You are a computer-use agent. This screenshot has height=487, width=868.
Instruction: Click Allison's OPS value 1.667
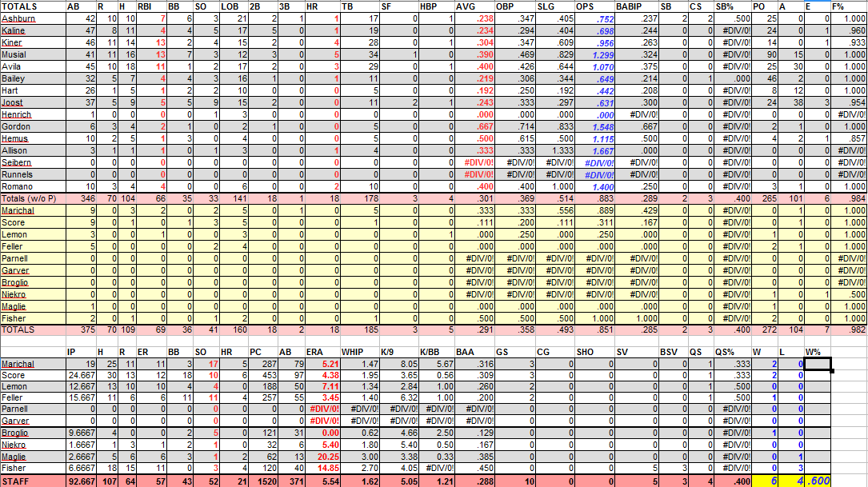(x=595, y=150)
